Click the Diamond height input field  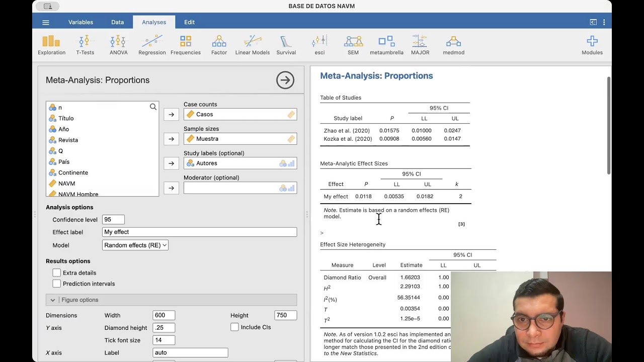pos(164,328)
